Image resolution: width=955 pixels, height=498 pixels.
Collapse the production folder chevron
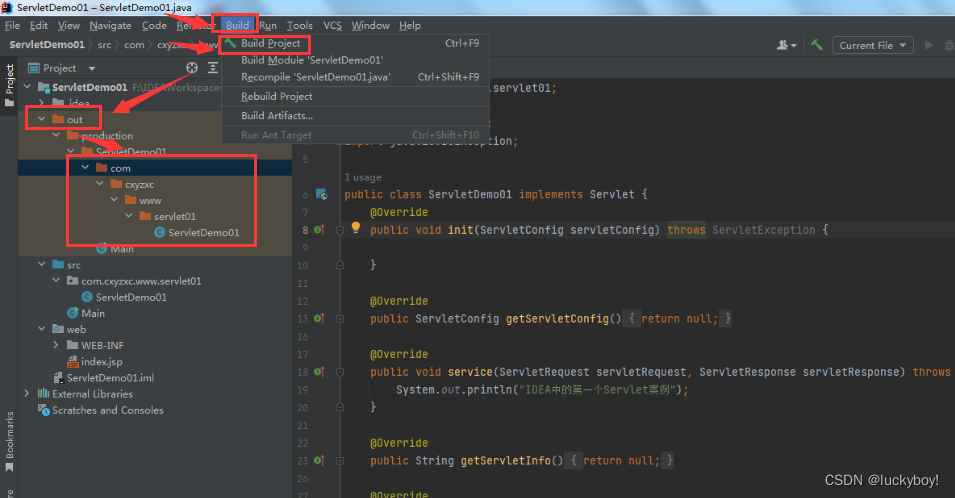(56, 135)
